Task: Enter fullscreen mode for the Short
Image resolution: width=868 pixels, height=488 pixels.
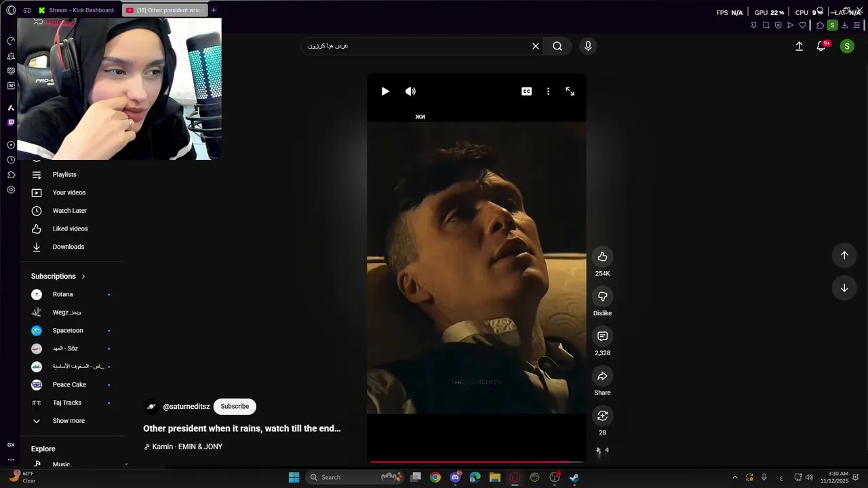Action: tap(570, 91)
